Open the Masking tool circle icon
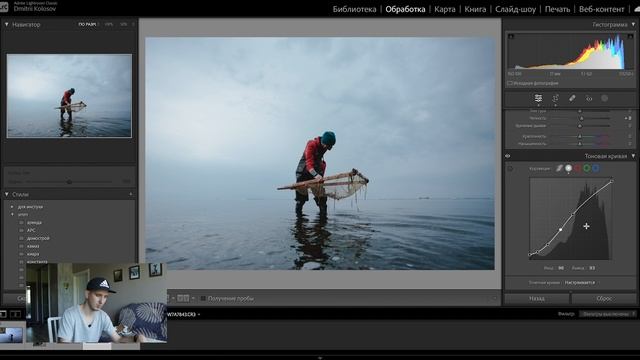 604,98
